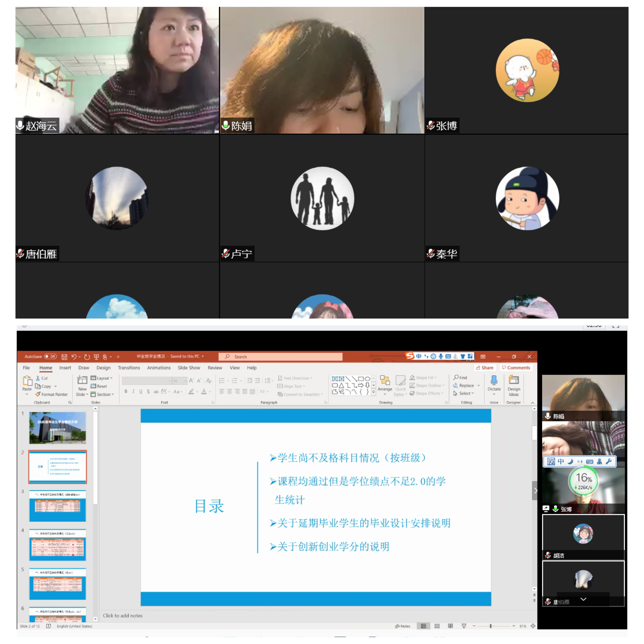The width and height of the screenshot is (644, 644).
Task: Toggle the AutoSave switch
Action: (x=51, y=356)
